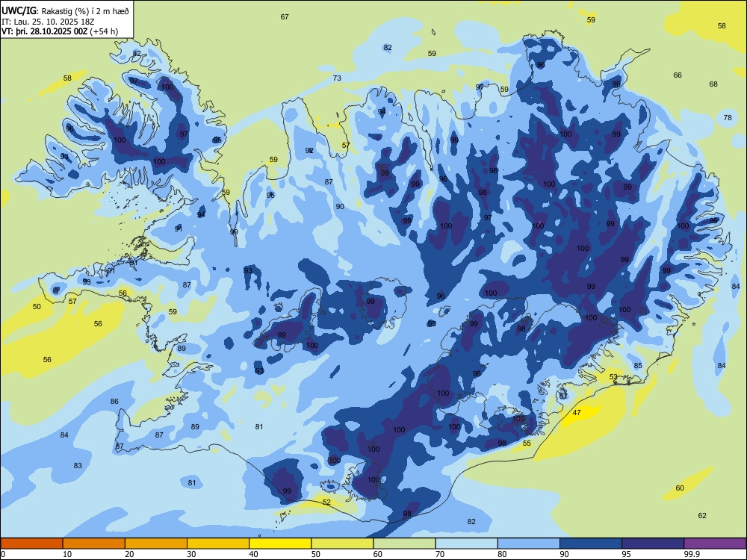Click the '73' humidity value on the map
This screenshot has height=560, width=747.
(337, 78)
